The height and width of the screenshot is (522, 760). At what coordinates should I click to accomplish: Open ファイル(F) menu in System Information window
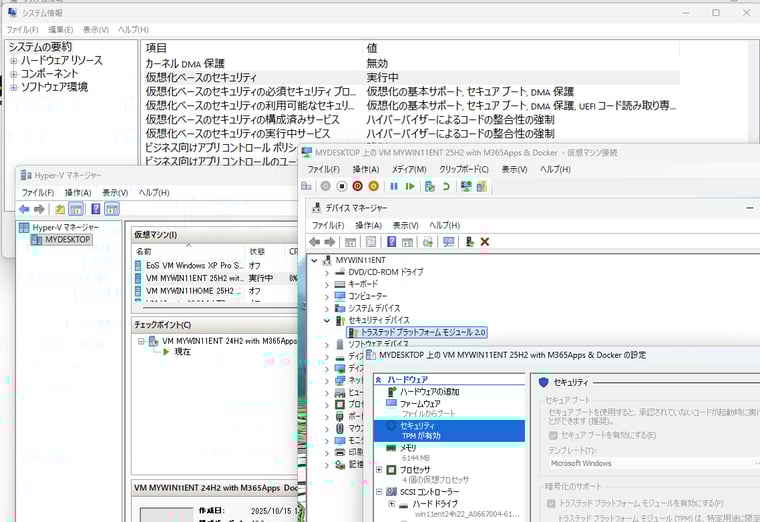coord(22,30)
